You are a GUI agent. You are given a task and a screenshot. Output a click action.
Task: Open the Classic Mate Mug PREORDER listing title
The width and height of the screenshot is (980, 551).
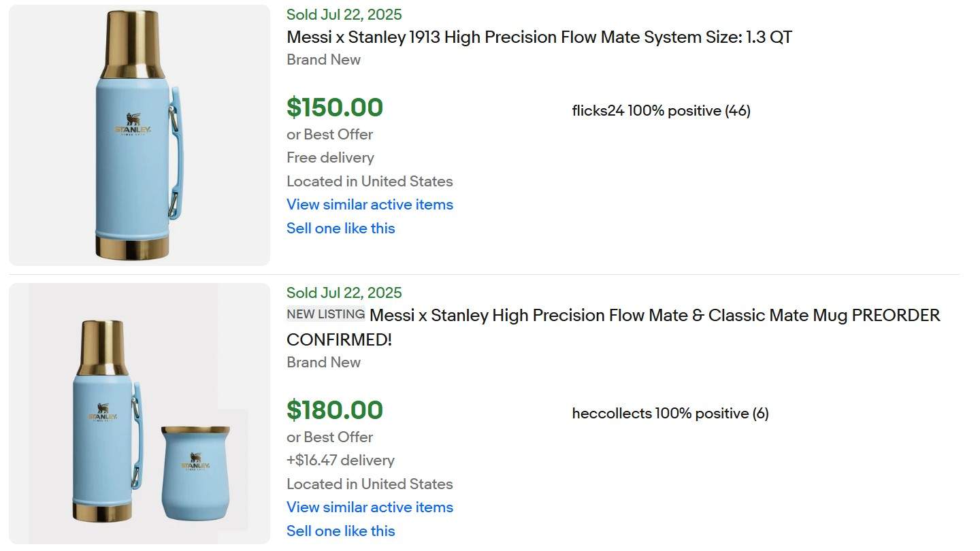[613, 327]
